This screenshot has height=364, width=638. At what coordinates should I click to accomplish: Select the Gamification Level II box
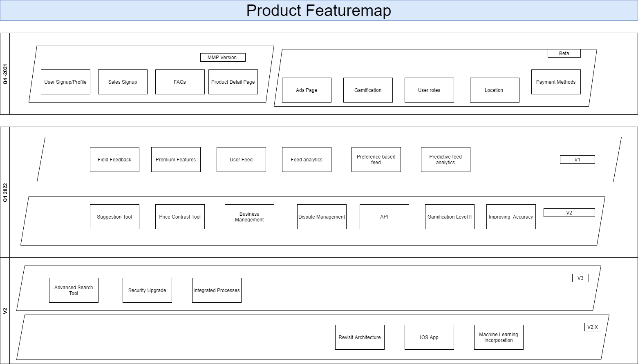point(450,217)
